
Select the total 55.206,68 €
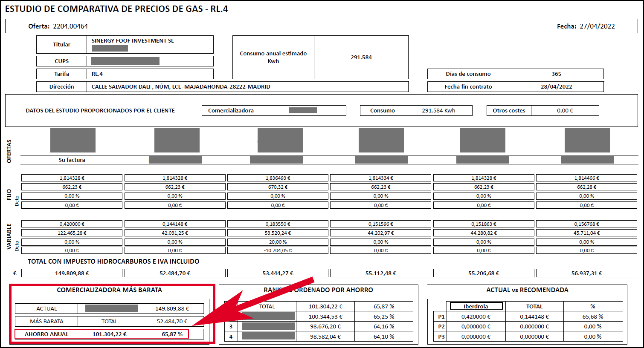[484, 273]
